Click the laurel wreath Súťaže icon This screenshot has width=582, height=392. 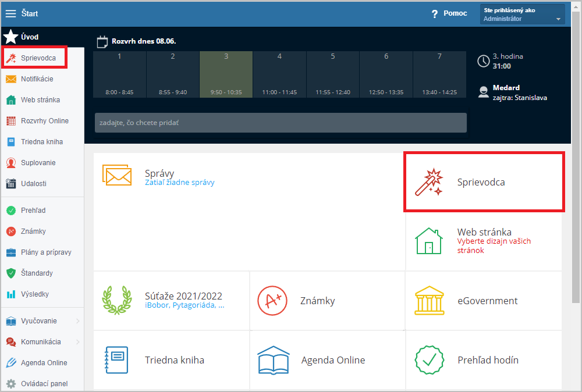(117, 300)
